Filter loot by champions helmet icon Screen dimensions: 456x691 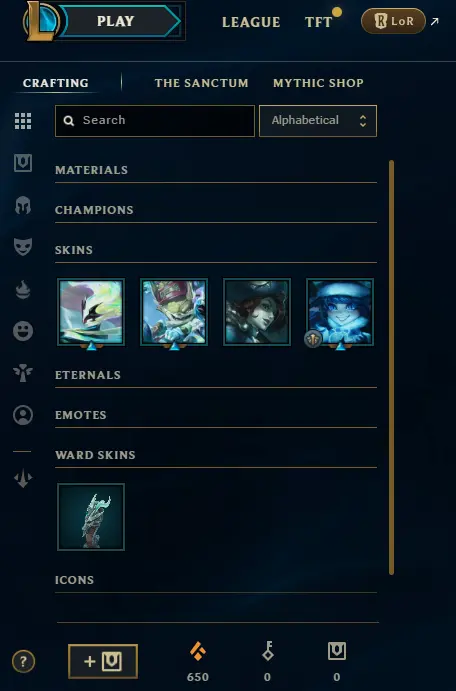(x=23, y=205)
